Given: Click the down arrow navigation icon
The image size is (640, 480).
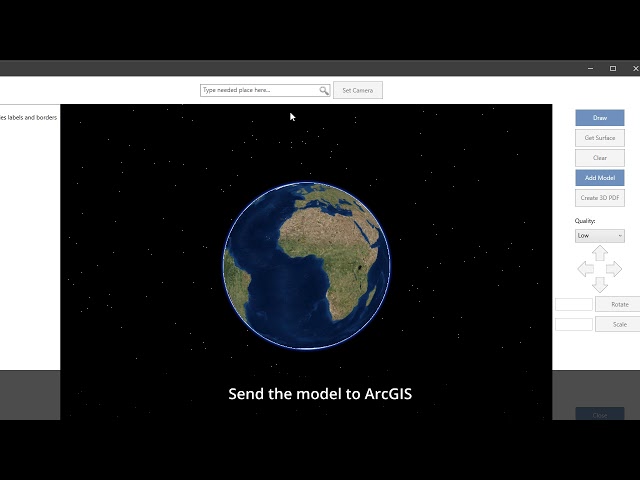Looking at the screenshot, I should (x=600, y=284).
